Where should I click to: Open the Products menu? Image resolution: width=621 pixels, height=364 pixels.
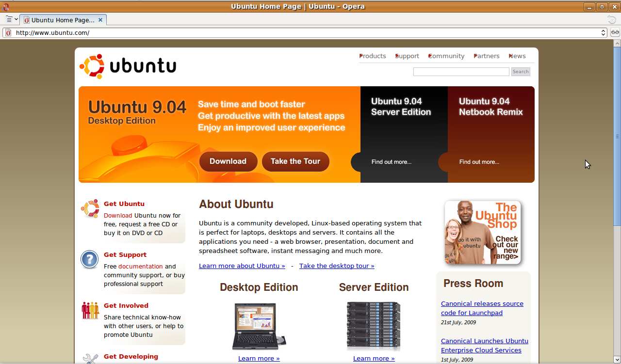pos(373,56)
